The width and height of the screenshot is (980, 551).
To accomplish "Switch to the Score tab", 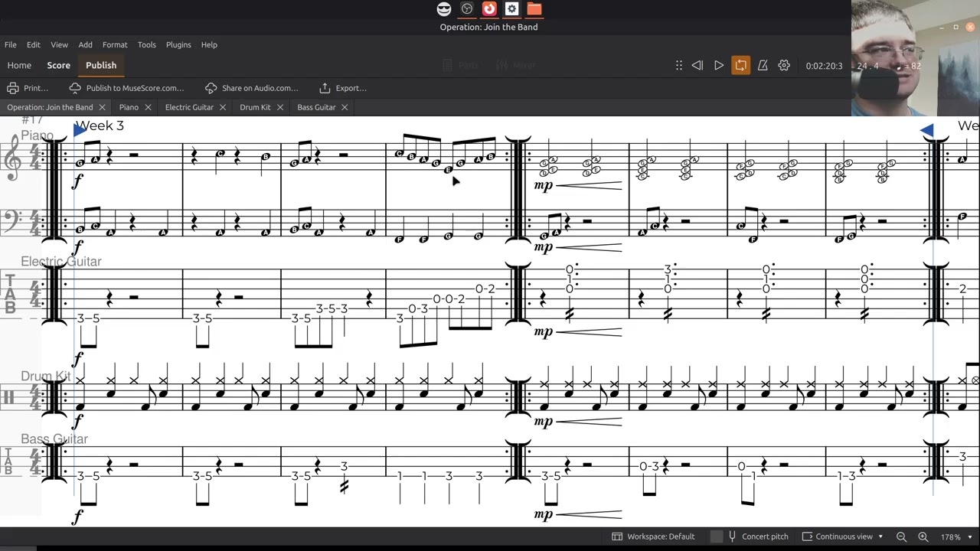I will 58,66.
